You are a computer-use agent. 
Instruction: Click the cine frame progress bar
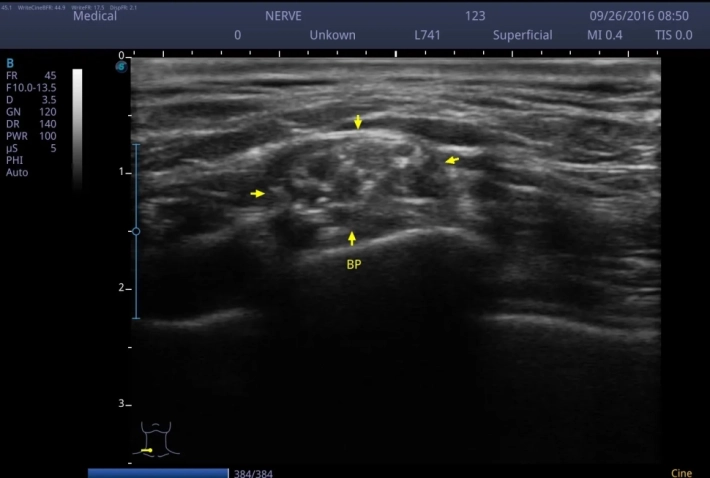[x=158, y=472]
